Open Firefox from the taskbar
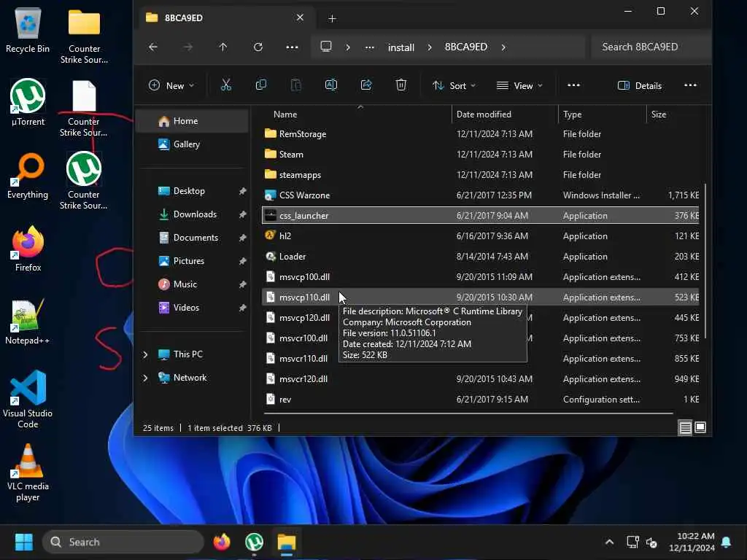Viewport: 747px width, 560px height. click(222, 542)
